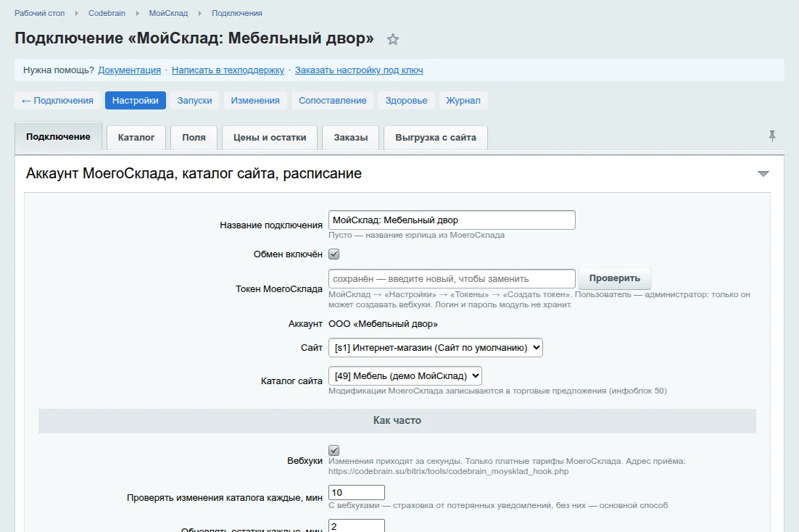Select the «Подключение» tab
Screen dimensions: 799x532
point(58,136)
